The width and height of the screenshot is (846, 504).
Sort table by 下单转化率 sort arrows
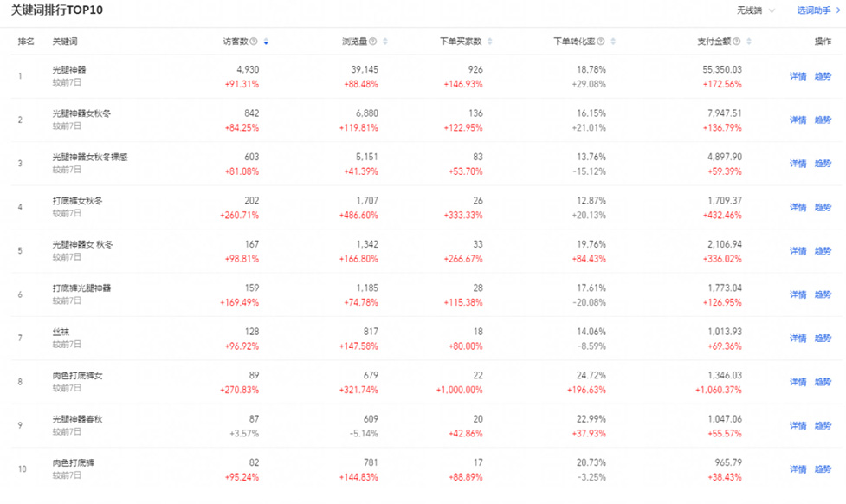(614, 42)
